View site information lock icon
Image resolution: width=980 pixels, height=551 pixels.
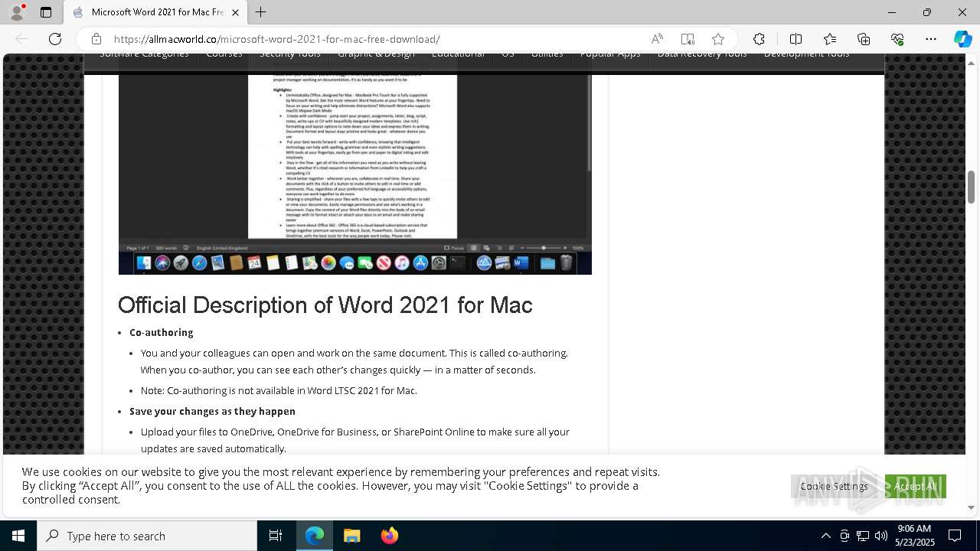96,39
